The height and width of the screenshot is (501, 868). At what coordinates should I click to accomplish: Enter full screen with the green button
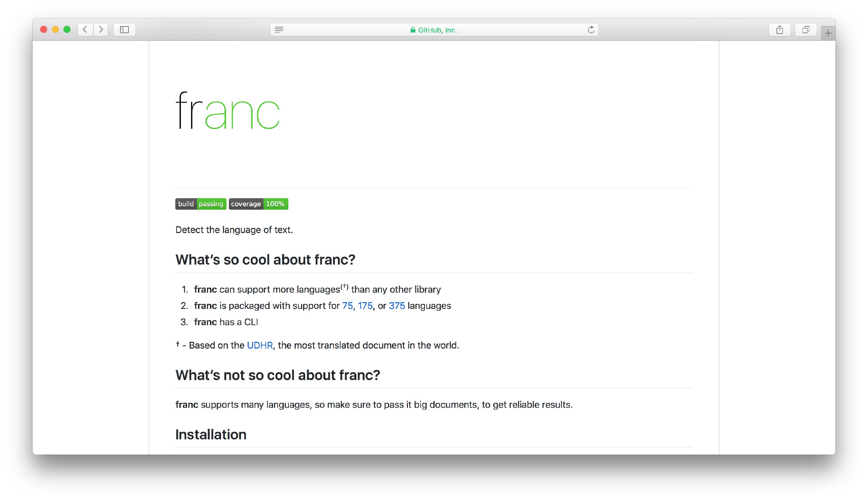coord(67,29)
